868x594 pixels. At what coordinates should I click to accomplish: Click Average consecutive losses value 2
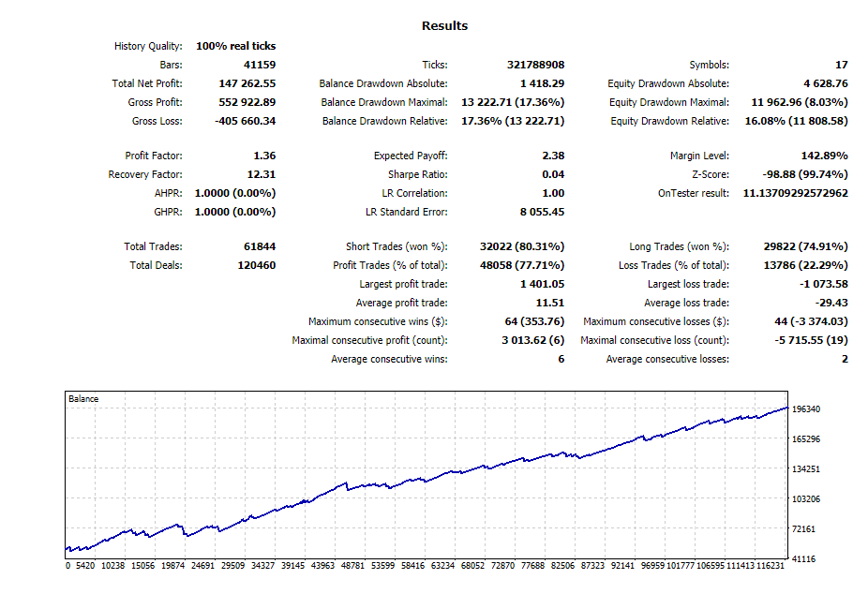tap(845, 360)
